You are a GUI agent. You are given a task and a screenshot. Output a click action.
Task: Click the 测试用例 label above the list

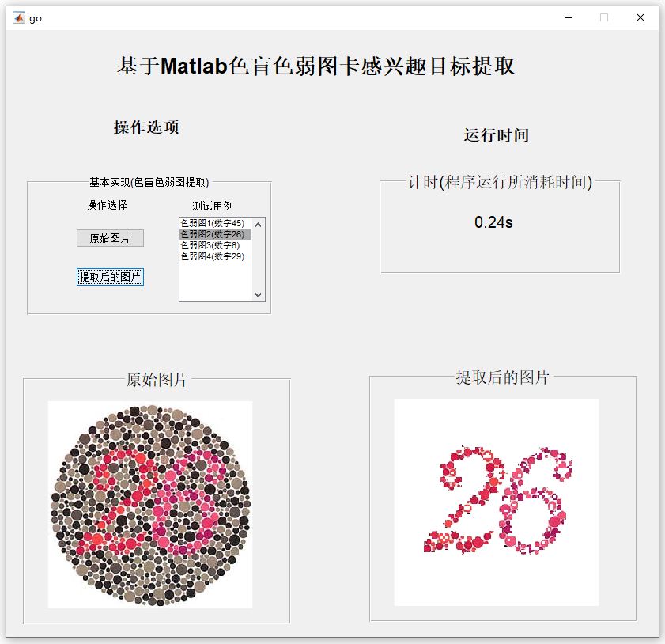click(213, 206)
